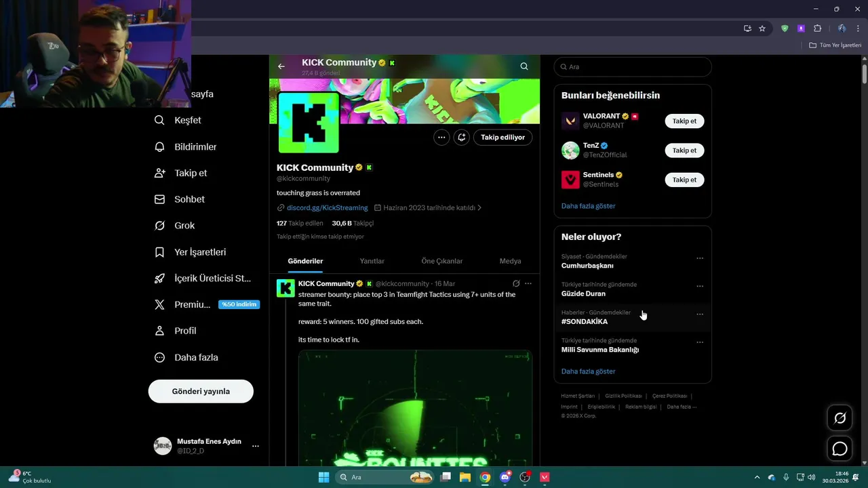Click Daha fazla göster under suggestions
The image size is (868, 488).
tap(588, 205)
